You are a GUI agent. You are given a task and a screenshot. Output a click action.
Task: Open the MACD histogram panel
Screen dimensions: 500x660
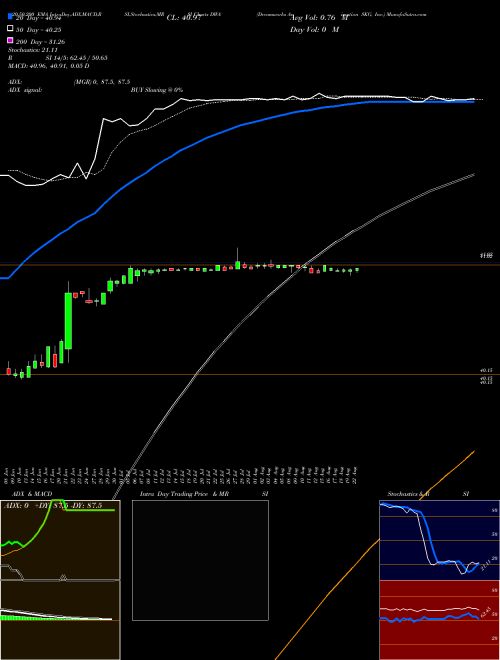[x=60, y=620]
